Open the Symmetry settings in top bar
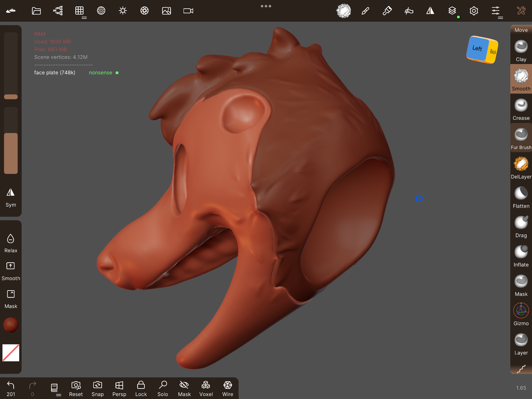This screenshot has height=399, width=532. 430,11
